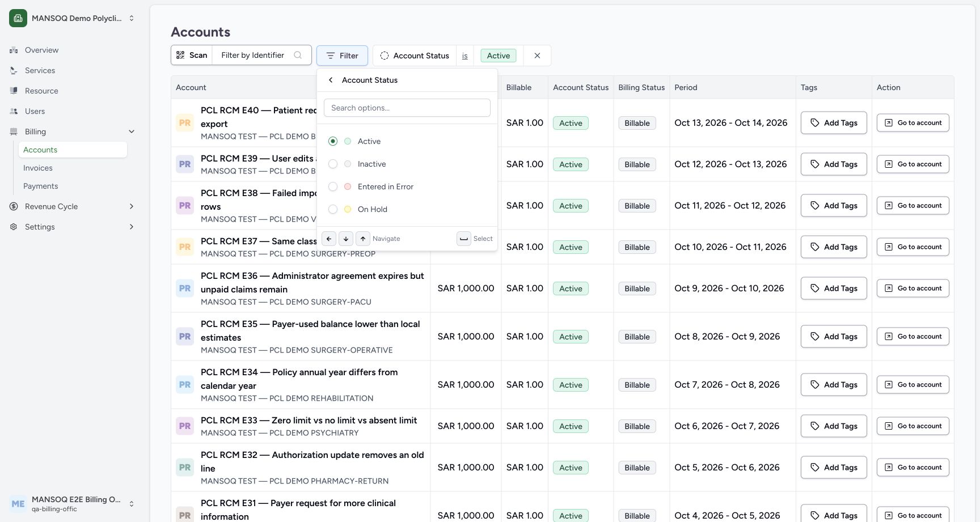Expand the Settings sidebar section
Image resolution: width=980 pixels, height=522 pixels.
pos(132,227)
